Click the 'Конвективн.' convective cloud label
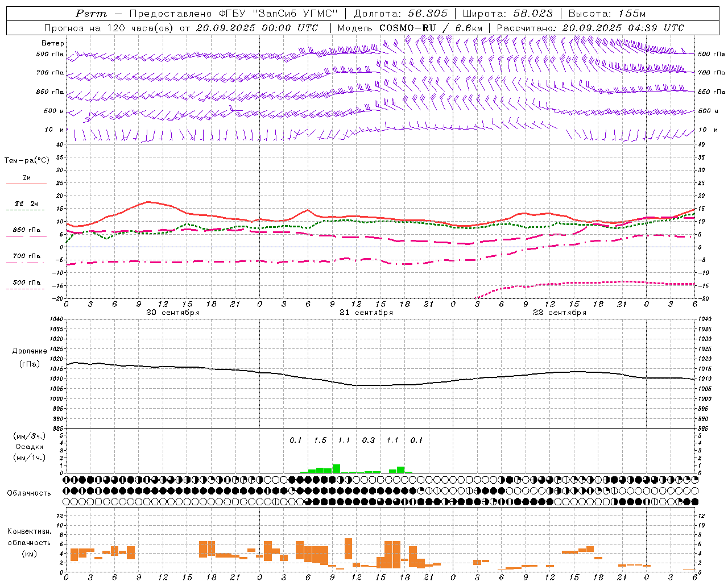Viewport: 728px width, 582px height. click(x=30, y=531)
